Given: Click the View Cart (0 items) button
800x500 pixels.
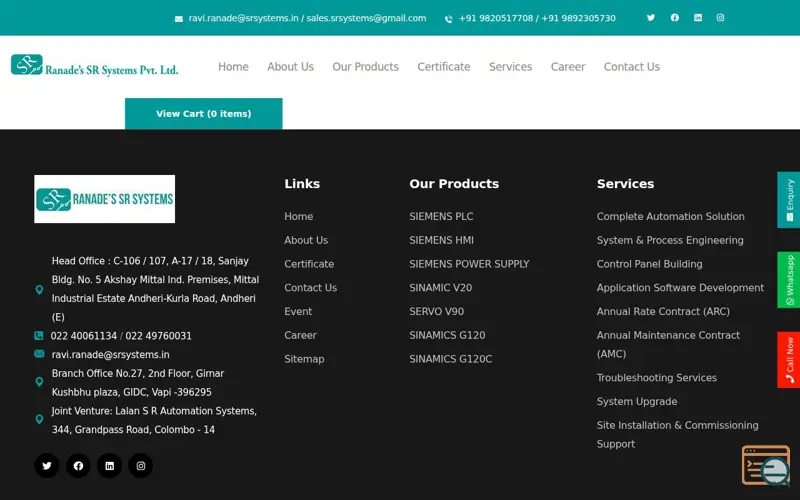Looking at the screenshot, I should point(204,114).
